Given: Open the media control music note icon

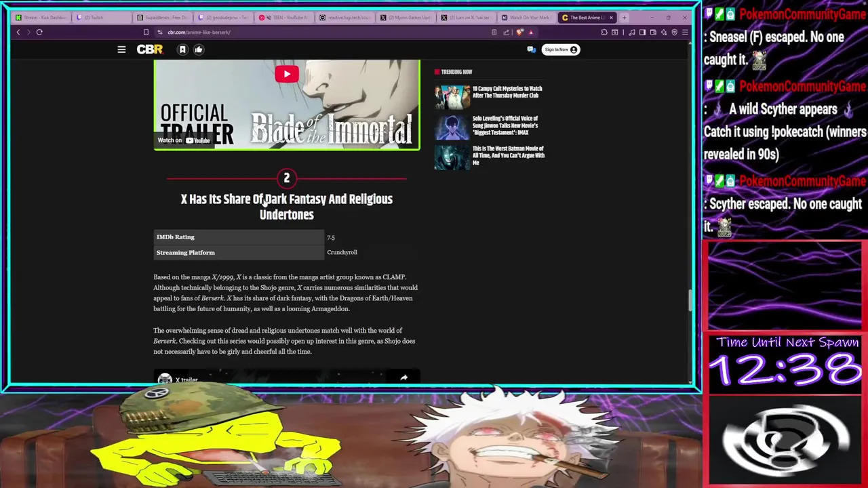Looking at the screenshot, I should 632,32.
